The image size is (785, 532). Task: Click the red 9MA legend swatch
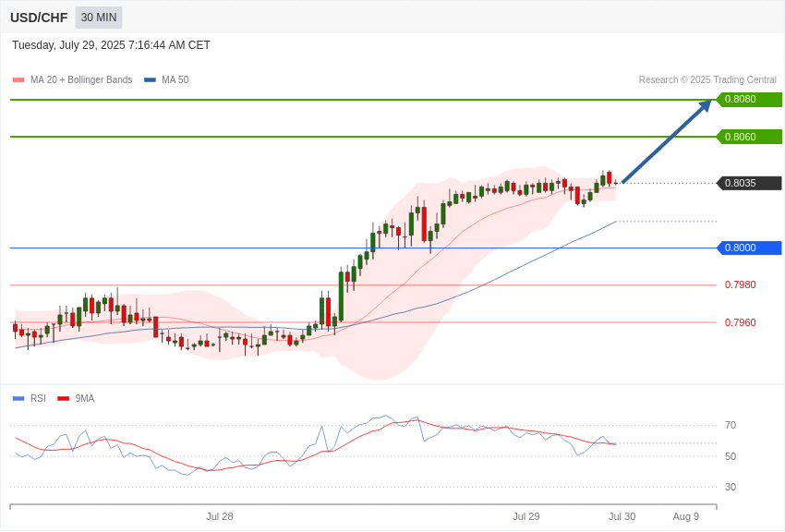(x=63, y=398)
